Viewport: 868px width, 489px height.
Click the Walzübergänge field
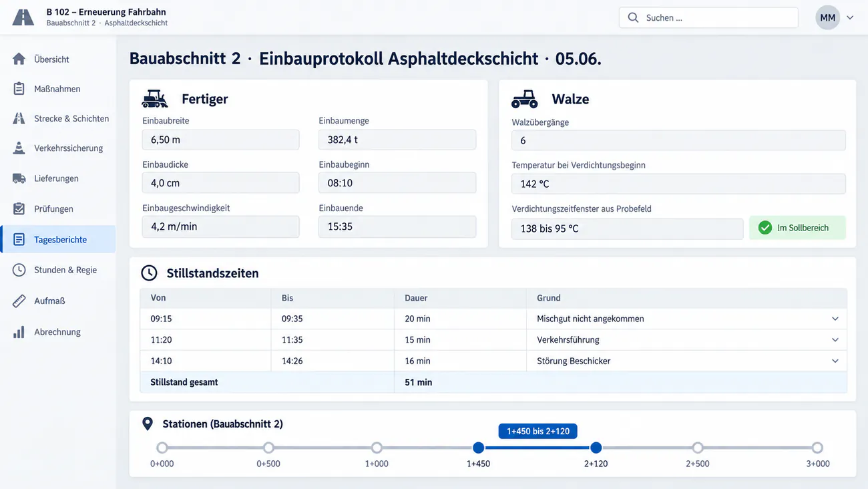[678, 140]
